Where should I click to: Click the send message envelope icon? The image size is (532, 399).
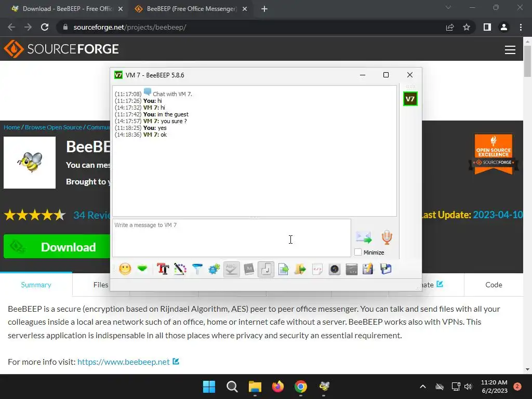pos(364,237)
